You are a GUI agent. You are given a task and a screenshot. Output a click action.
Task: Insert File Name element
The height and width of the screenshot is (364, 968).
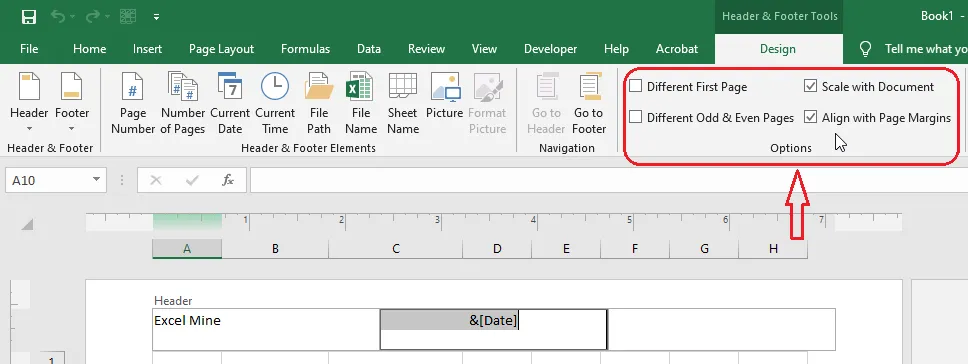[361, 104]
